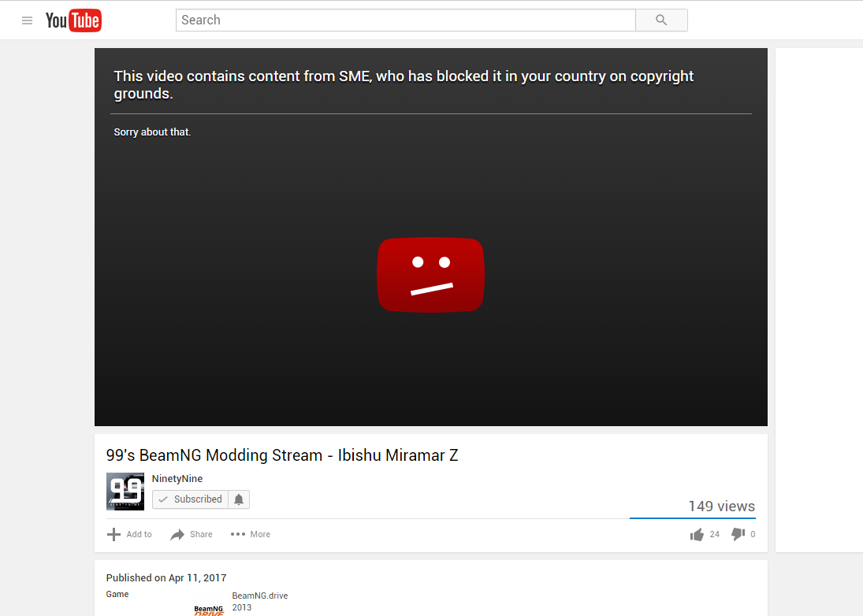This screenshot has width=863, height=616.
Task: Click the sad-face blocked video icon
Action: pos(430,274)
